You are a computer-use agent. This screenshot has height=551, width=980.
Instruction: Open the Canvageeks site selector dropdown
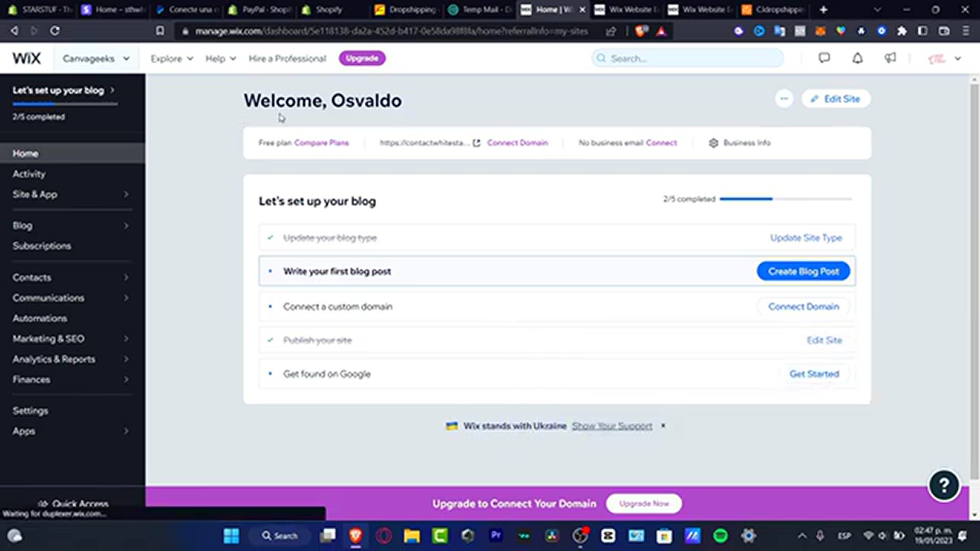coord(95,59)
